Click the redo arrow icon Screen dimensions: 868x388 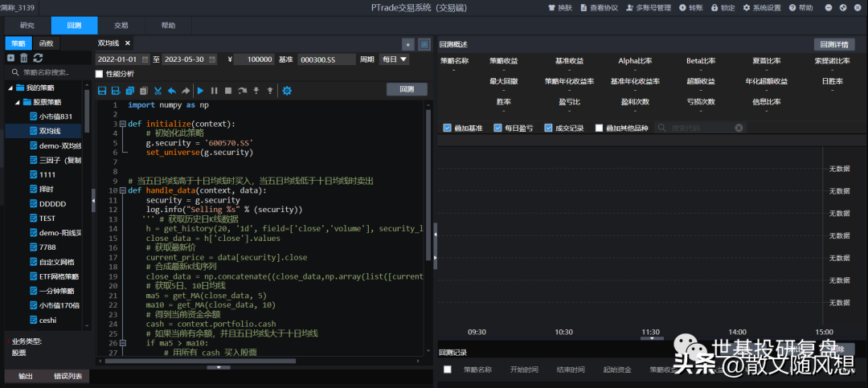pos(186,91)
